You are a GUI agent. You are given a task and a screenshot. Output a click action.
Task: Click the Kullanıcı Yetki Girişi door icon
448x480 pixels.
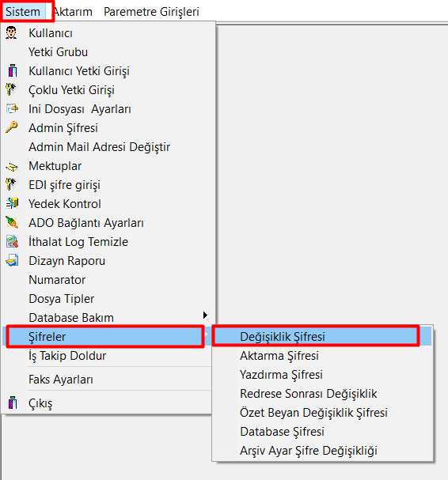[13, 70]
